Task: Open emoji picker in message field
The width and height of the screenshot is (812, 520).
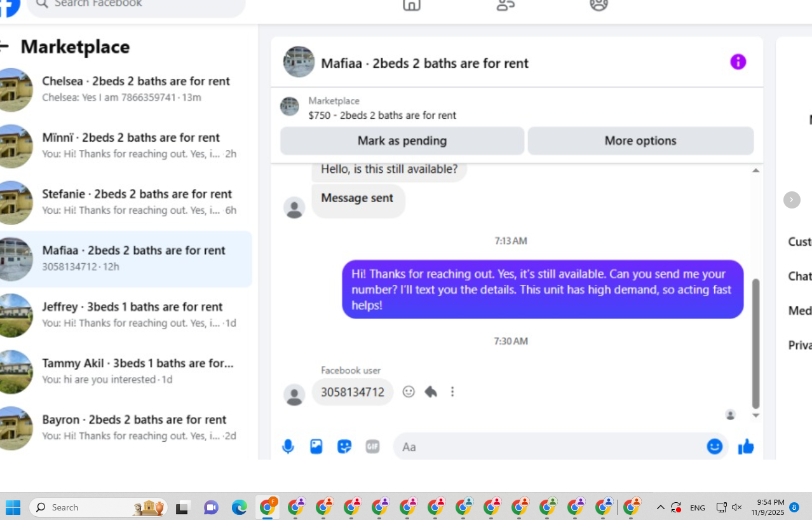Action: point(715,446)
